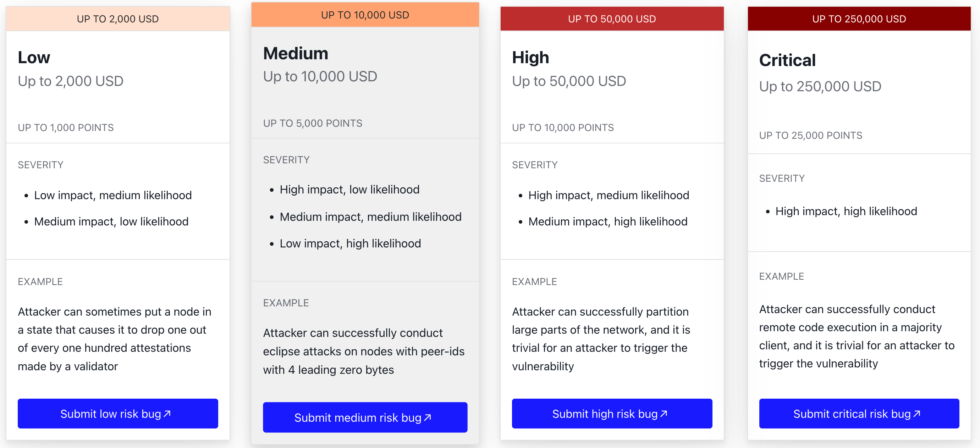Image resolution: width=980 pixels, height=448 pixels.
Task: Select the UP TO 2,000 USD banner
Action: [x=117, y=18]
